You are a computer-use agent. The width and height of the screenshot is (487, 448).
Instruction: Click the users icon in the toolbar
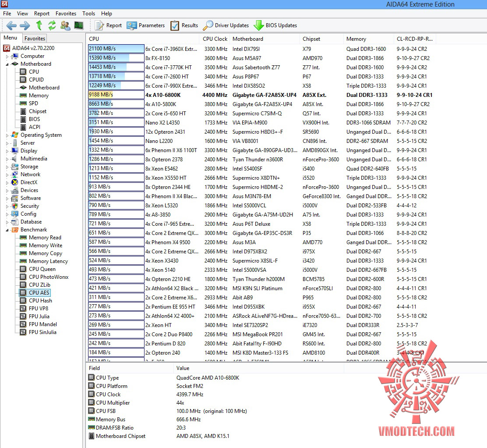(x=65, y=25)
